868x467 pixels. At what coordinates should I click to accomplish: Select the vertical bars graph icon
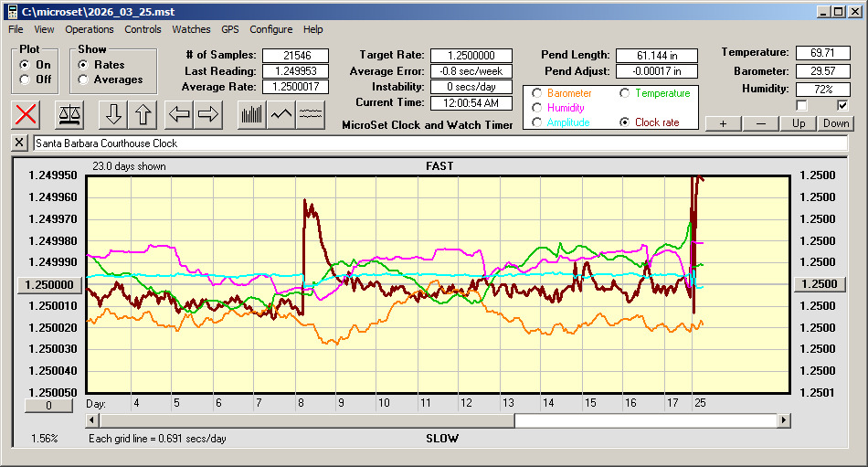tap(251, 114)
